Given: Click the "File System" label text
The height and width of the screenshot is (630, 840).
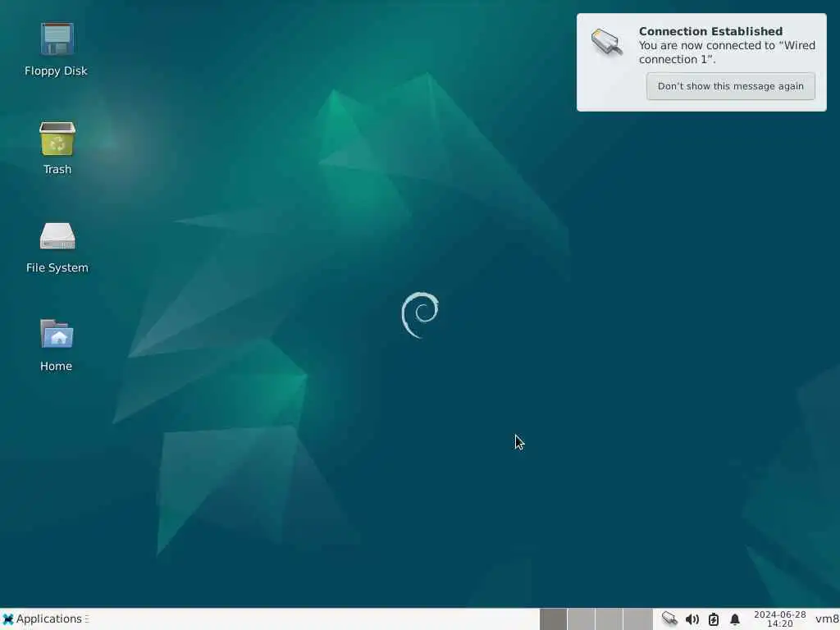Looking at the screenshot, I should (x=57, y=267).
